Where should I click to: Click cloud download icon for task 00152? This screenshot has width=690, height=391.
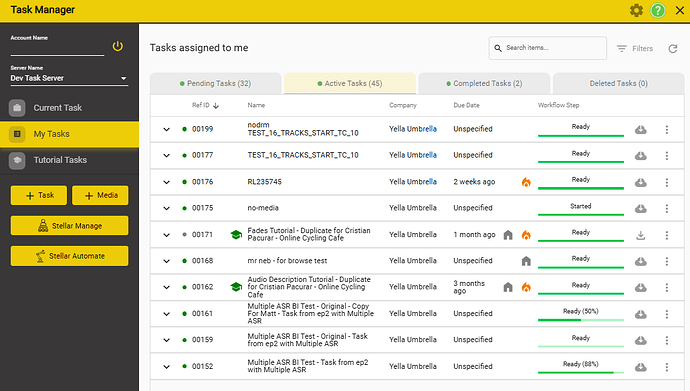point(641,367)
